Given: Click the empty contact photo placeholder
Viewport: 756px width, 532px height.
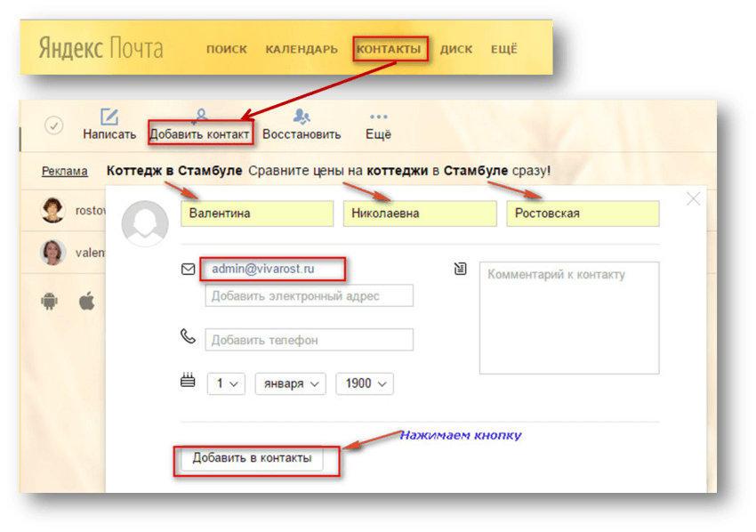Looking at the screenshot, I should tap(145, 224).
